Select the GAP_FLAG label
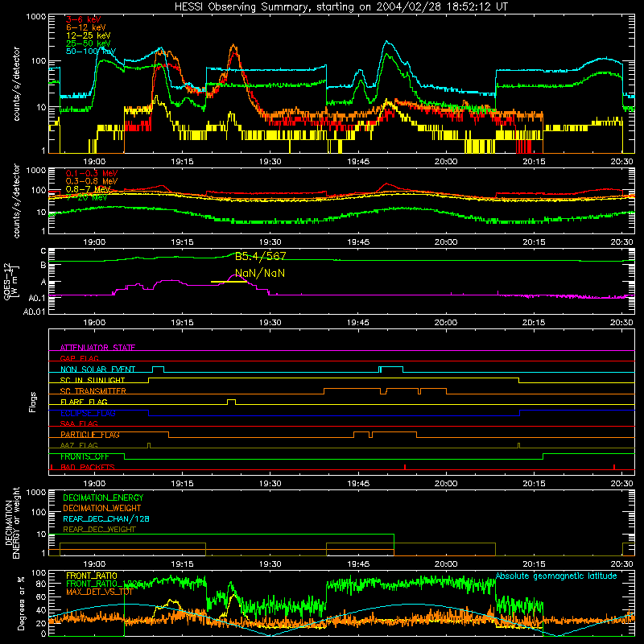Image resolution: width=644 pixels, height=644 pixels. (x=80, y=358)
